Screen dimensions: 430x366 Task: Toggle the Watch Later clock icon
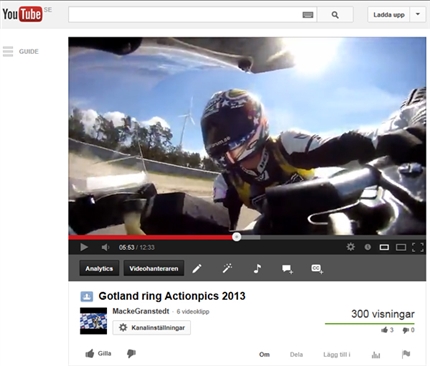pyautogui.click(x=368, y=247)
